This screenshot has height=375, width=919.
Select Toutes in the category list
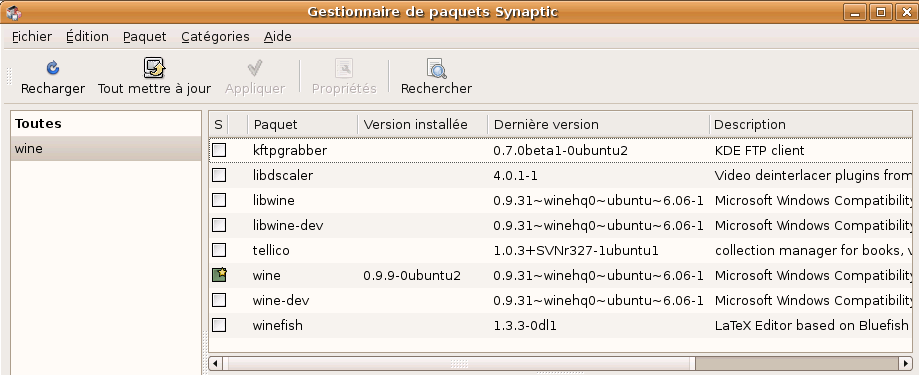106,124
